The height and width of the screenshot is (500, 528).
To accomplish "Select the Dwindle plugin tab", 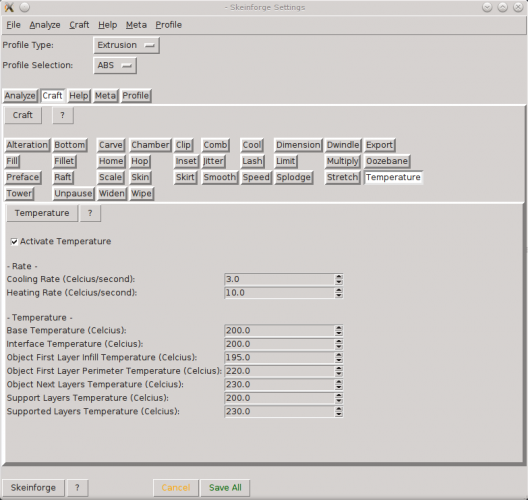I will (x=343, y=145).
